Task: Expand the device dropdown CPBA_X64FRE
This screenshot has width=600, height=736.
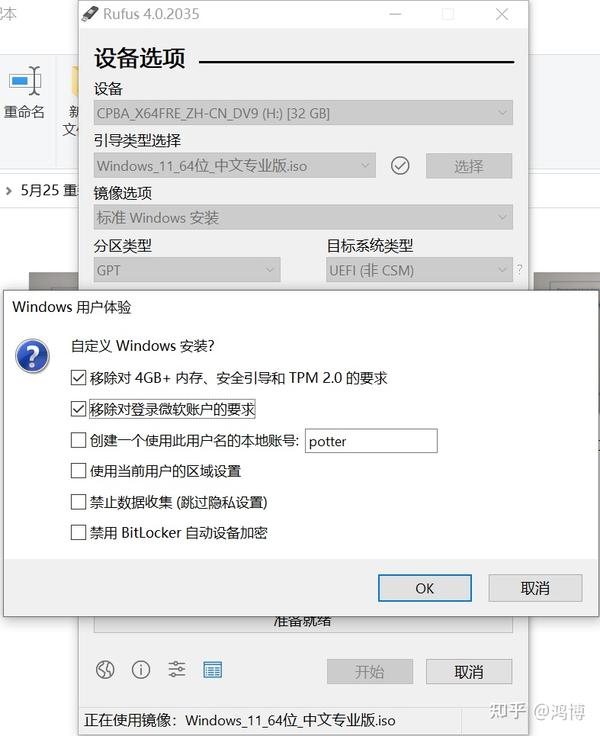Action: click(x=303, y=113)
